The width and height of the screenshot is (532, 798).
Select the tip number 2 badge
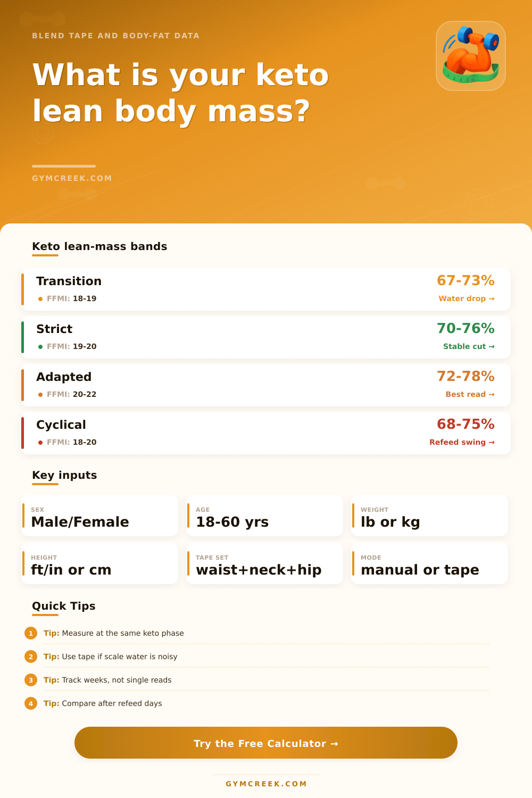31,656
